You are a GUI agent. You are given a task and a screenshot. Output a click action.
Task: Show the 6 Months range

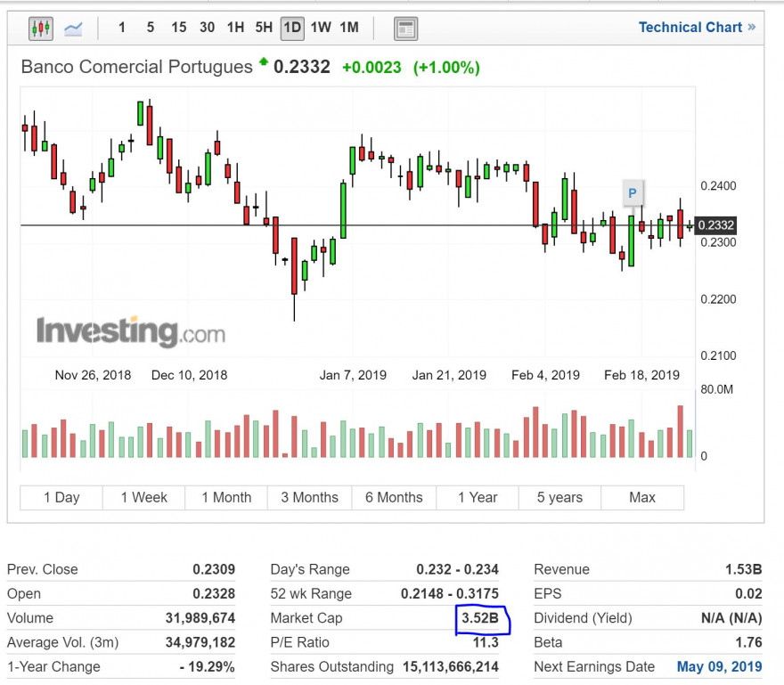click(x=394, y=498)
